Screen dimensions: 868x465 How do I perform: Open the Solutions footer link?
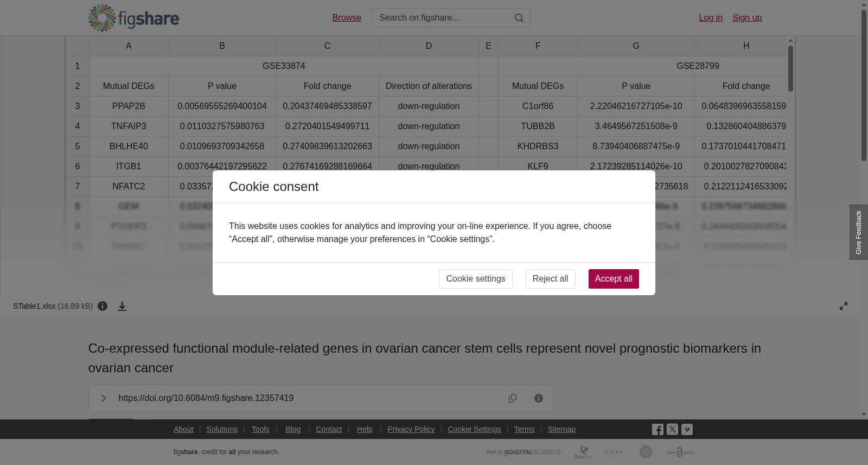tap(222, 429)
